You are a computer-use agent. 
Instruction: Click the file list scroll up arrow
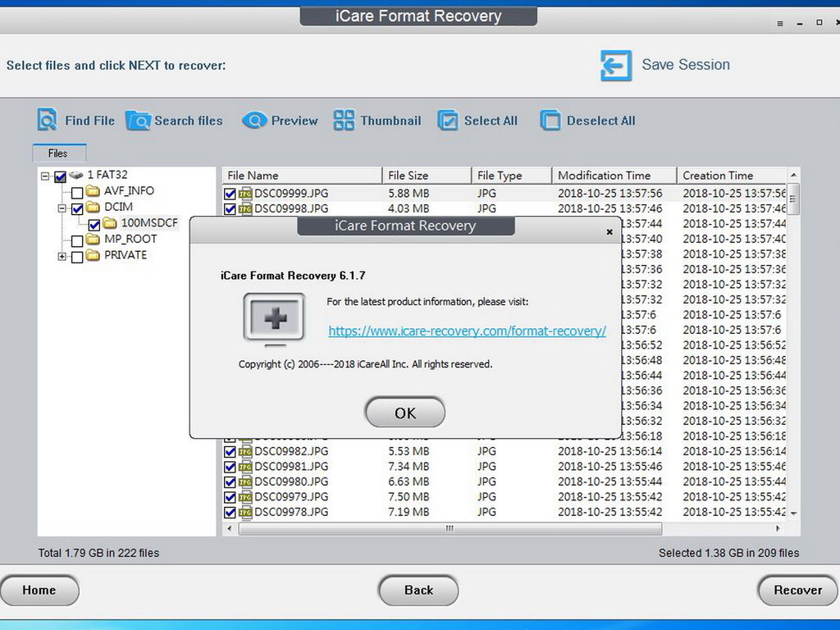(793, 176)
